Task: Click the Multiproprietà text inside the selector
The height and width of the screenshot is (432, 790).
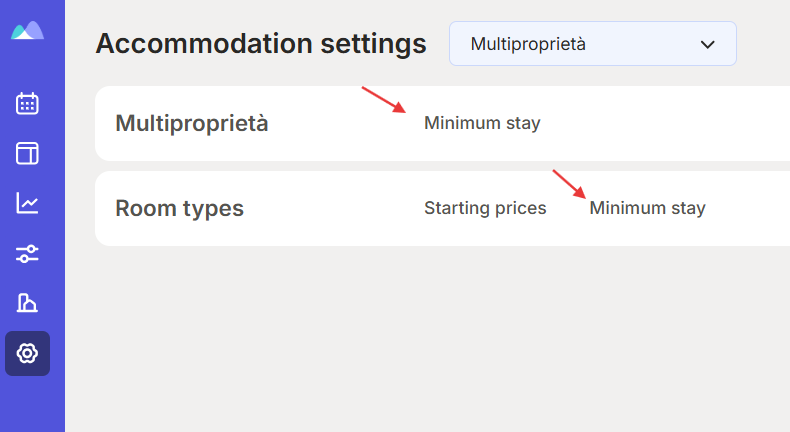Action: [528, 44]
